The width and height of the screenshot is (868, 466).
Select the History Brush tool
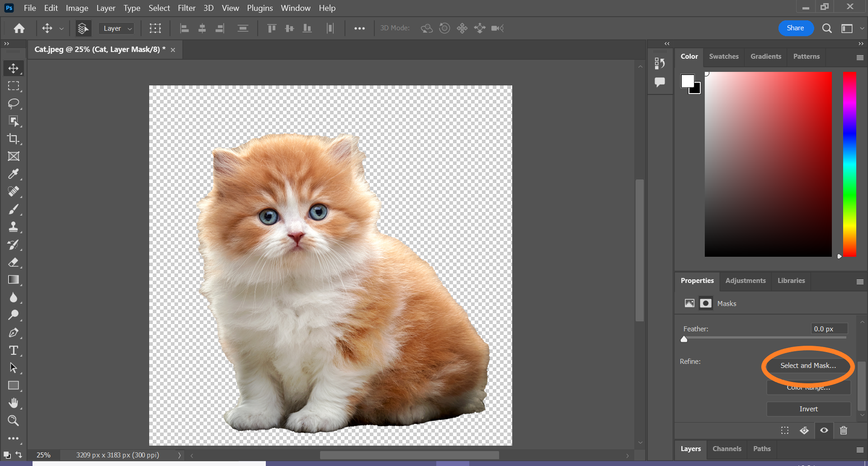coord(14,245)
